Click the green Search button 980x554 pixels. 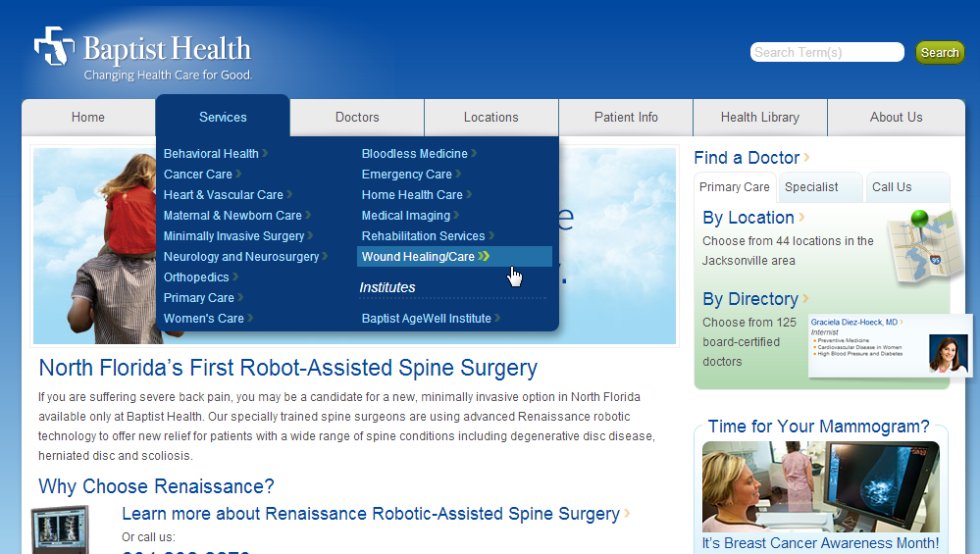click(x=940, y=53)
